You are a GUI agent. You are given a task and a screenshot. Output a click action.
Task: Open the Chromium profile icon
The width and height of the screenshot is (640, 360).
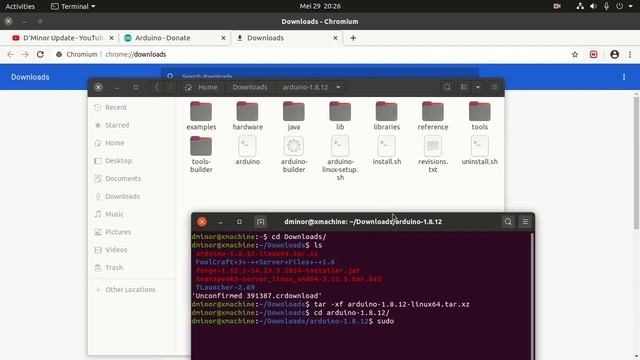tap(614, 54)
